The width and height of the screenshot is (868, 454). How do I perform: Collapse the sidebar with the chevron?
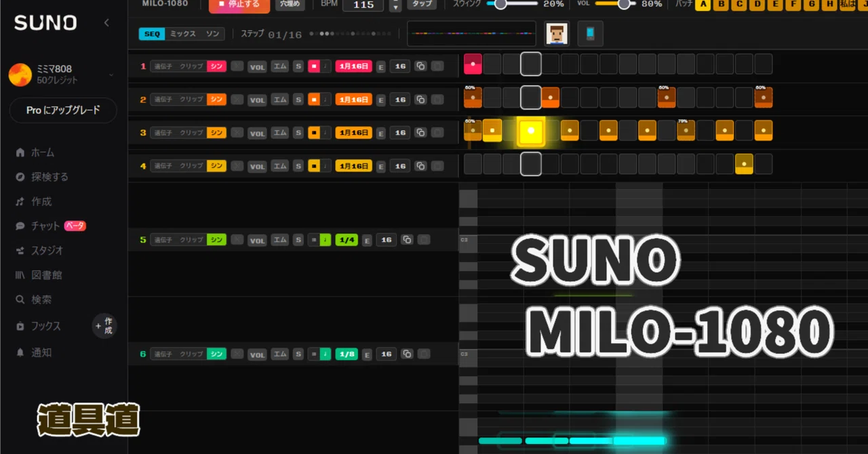tap(106, 23)
